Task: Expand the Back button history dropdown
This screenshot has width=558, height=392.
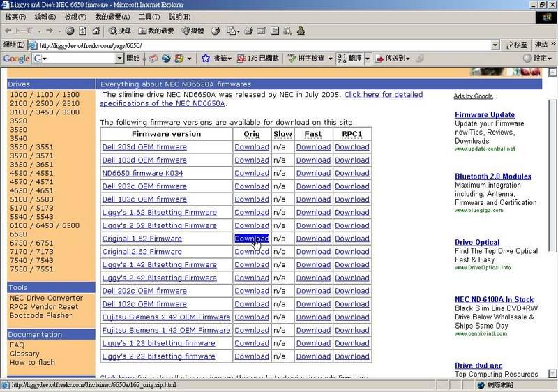Action: click(39, 31)
